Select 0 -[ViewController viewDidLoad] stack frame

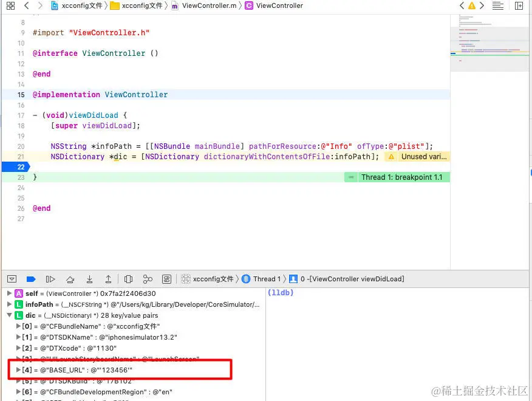click(x=347, y=279)
